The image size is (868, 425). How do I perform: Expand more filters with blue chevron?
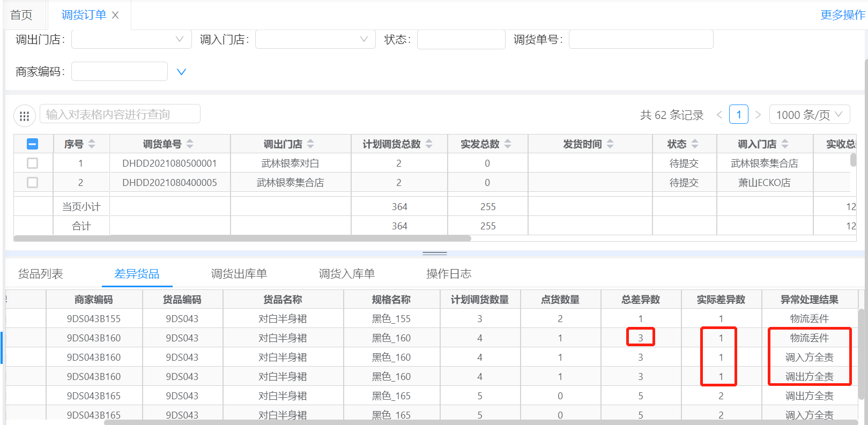tap(181, 72)
